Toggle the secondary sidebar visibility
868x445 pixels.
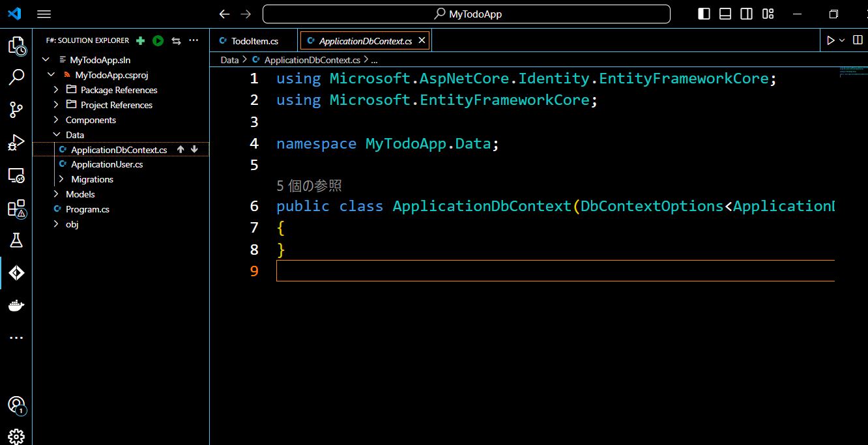tap(746, 14)
